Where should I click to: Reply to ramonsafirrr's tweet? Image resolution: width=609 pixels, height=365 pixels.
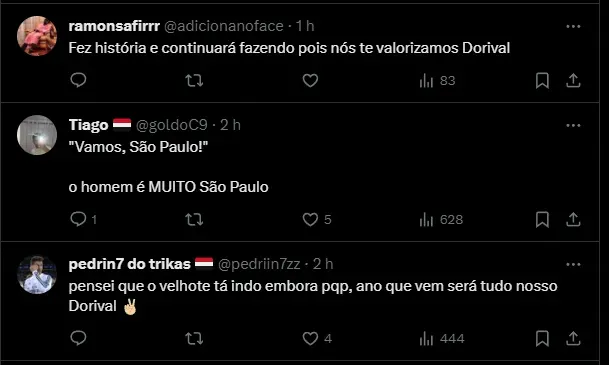point(78,80)
